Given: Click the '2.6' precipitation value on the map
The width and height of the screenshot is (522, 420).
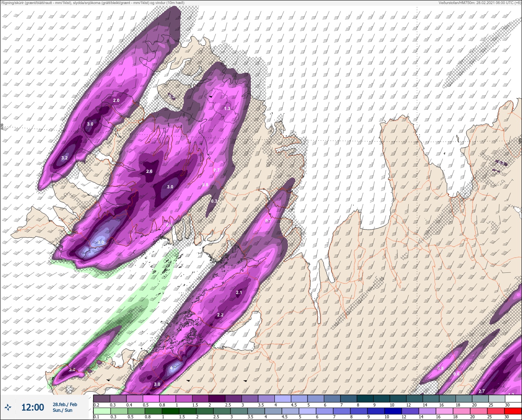Looking at the screenshot, I should tap(149, 171).
